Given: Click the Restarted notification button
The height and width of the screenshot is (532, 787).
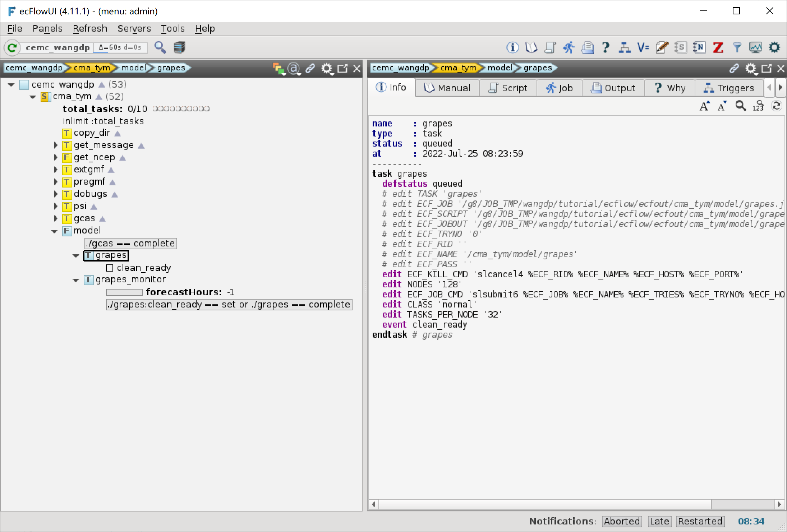Looking at the screenshot, I should [x=700, y=521].
